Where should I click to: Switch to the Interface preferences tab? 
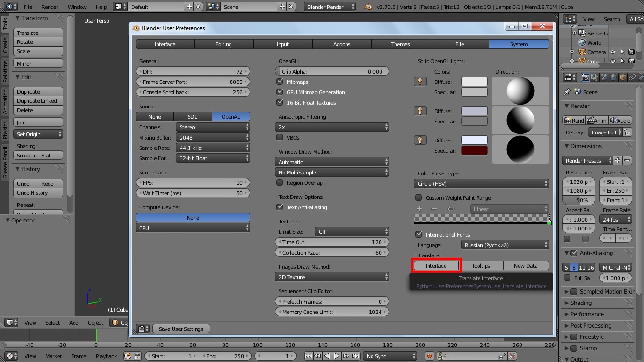tap(165, 44)
